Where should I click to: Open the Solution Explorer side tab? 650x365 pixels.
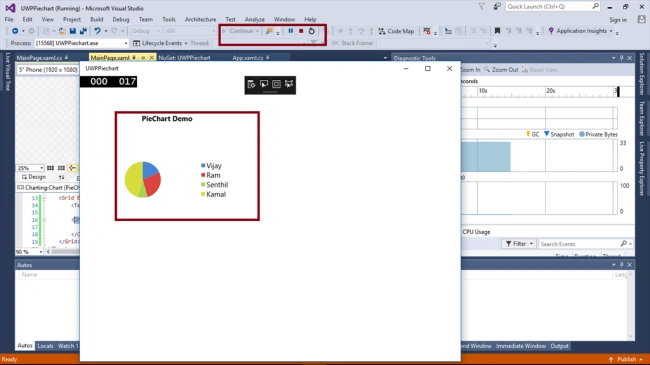click(x=642, y=74)
